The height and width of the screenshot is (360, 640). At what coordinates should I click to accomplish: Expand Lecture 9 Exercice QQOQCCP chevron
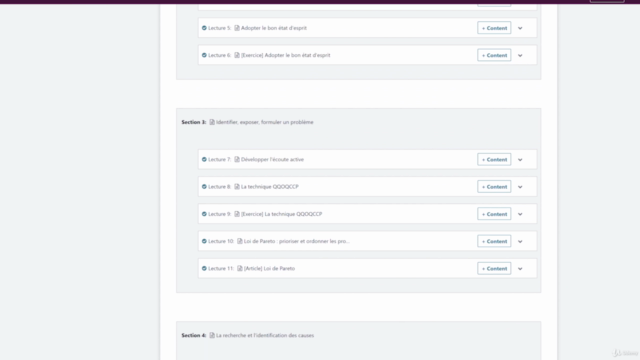coord(520,214)
